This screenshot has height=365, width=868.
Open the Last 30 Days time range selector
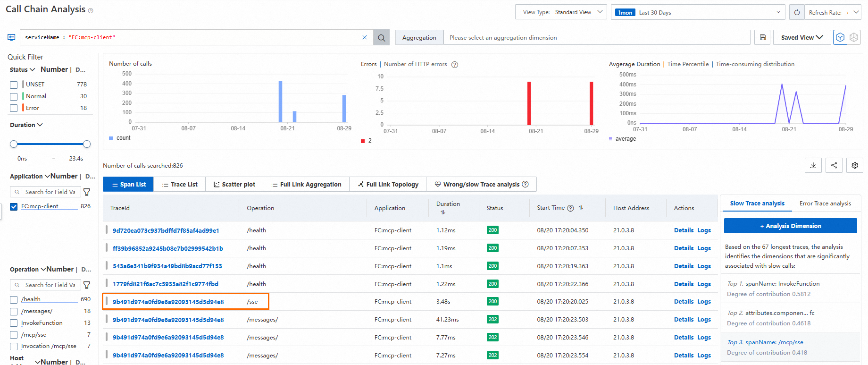(x=698, y=12)
